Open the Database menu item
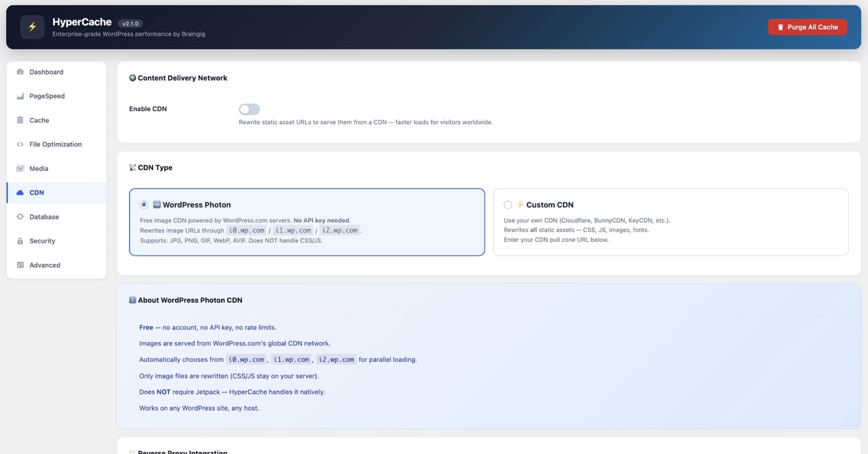This screenshot has width=868, height=454. pyautogui.click(x=56, y=217)
